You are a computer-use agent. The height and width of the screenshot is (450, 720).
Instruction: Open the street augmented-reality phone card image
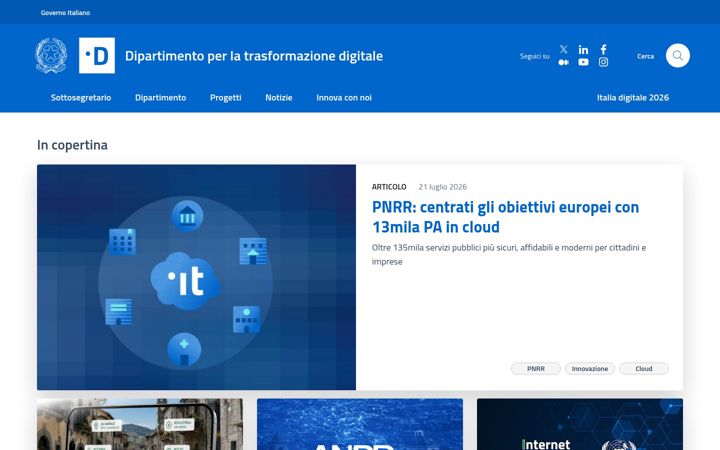(140, 424)
